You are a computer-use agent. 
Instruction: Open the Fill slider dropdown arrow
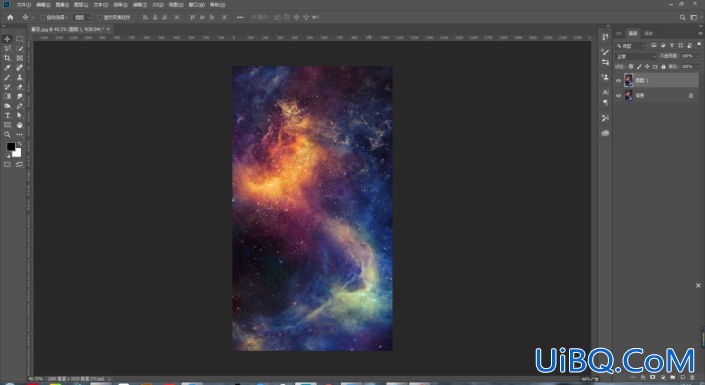pyautogui.click(x=698, y=67)
